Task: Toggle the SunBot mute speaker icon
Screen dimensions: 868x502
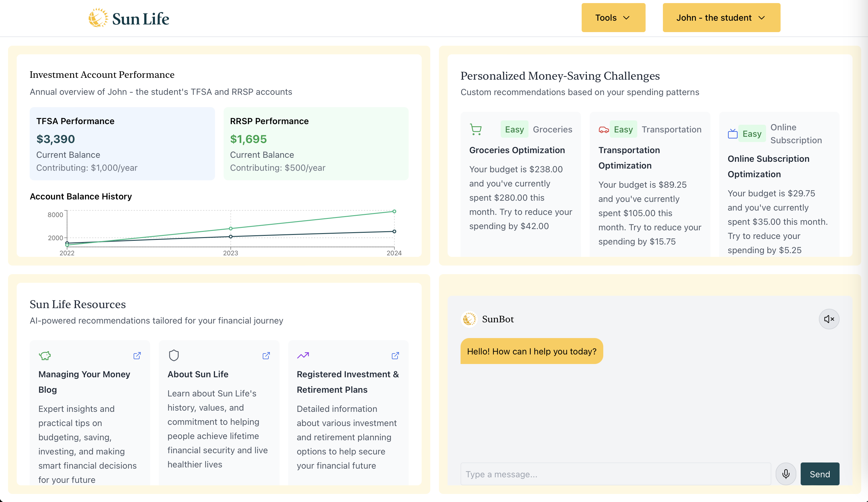Action: pyautogui.click(x=828, y=319)
